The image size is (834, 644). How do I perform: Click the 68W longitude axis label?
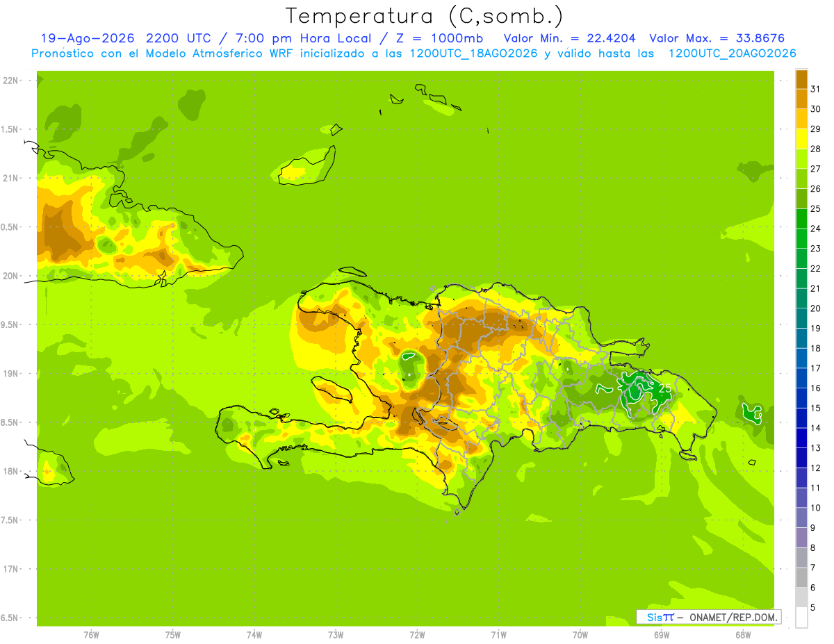click(742, 635)
